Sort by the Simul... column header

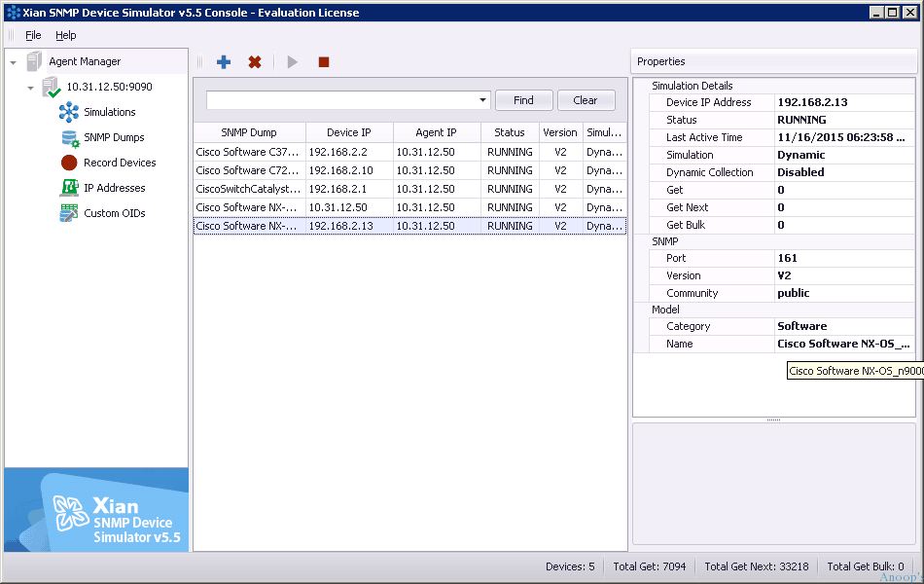[x=605, y=132]
